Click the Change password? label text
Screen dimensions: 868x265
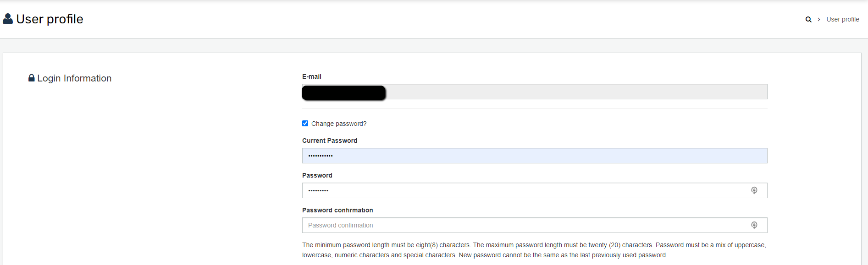339,124
